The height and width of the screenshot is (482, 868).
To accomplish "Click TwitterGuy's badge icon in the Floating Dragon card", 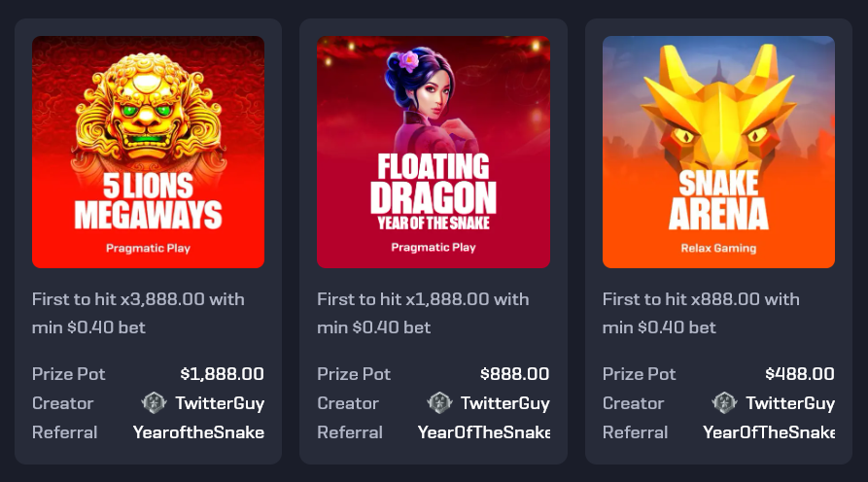I will 439,403.
